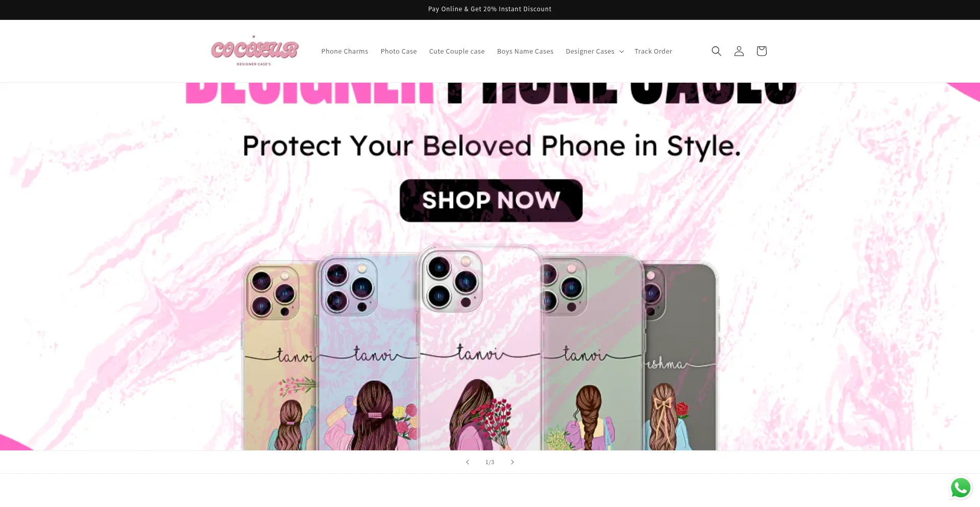Open the Photo Case menu item
The width and height of the screenshot is (980, 507).
[399, 52]
